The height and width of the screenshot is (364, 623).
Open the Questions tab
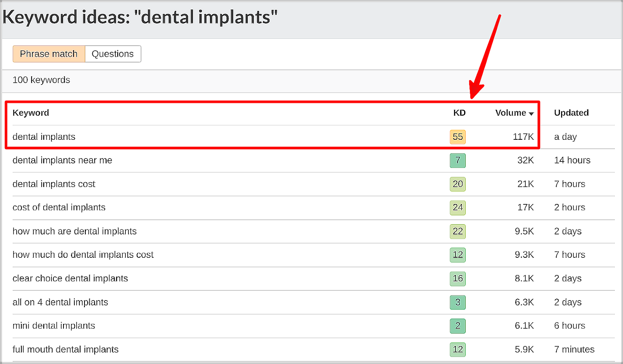click(x=113, y=54)
